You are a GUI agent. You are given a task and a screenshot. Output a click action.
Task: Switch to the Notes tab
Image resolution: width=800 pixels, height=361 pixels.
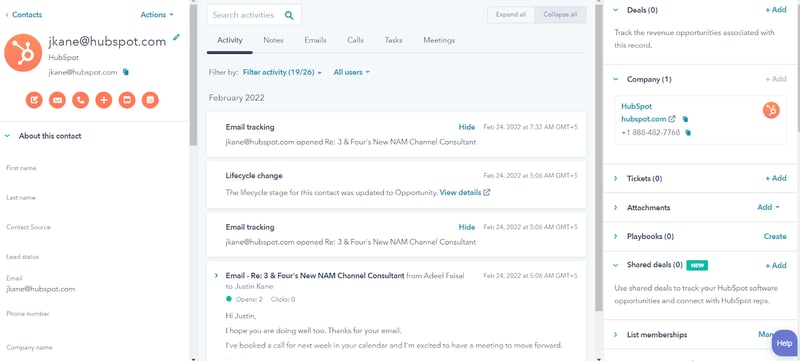[273, 40]
